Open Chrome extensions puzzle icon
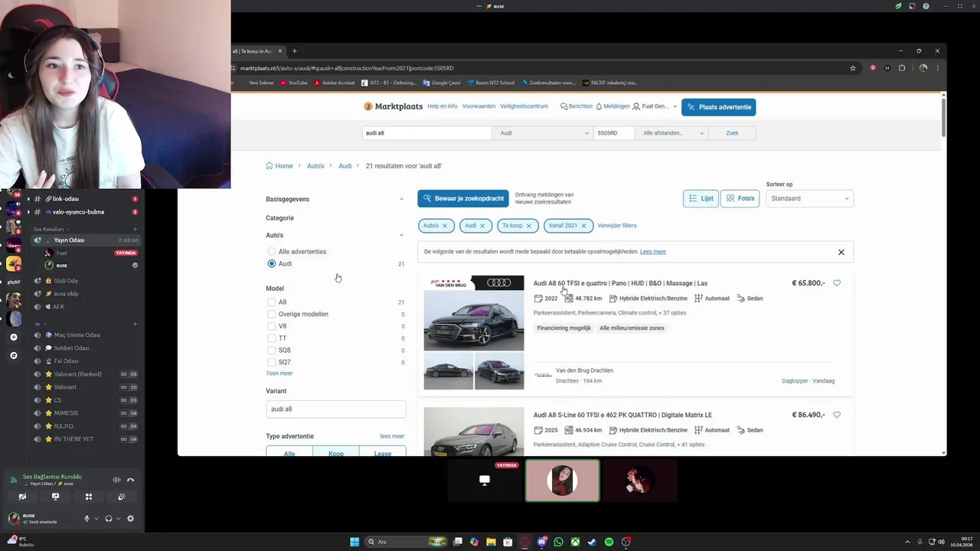 point(902,68)
